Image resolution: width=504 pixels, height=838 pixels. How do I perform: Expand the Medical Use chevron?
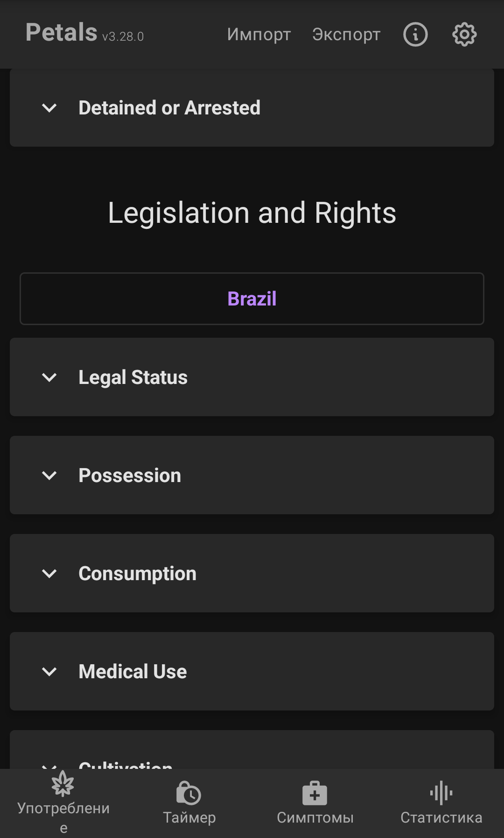tap(49, 672)
